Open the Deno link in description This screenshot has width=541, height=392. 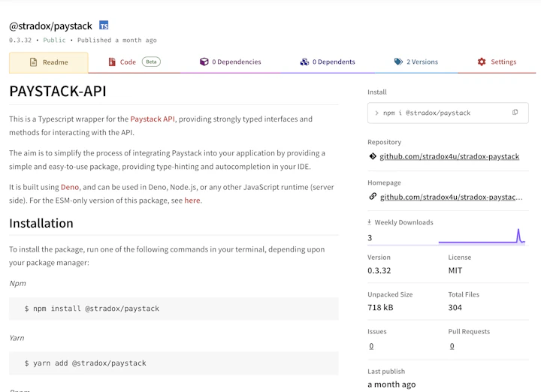pos(70,187)
